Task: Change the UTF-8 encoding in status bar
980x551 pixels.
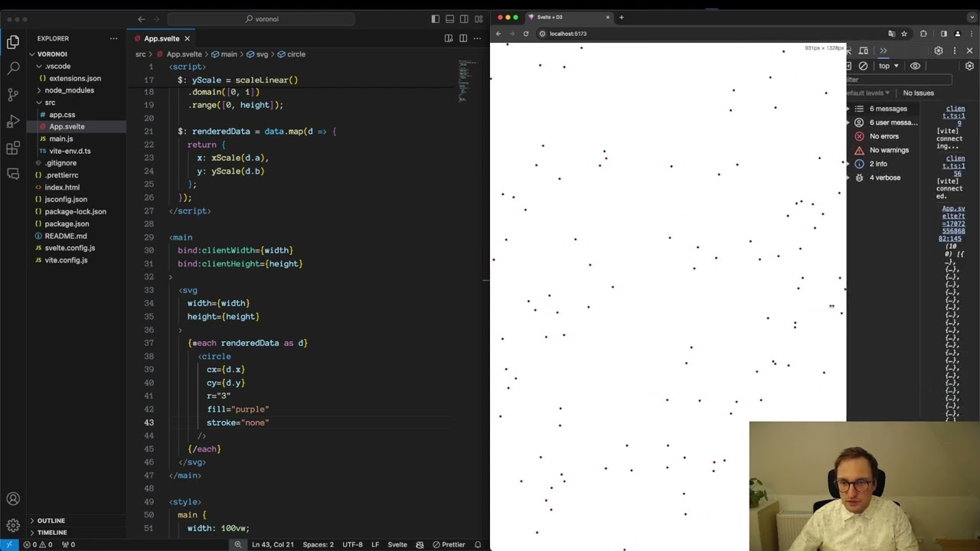Action: pos(352,545)
